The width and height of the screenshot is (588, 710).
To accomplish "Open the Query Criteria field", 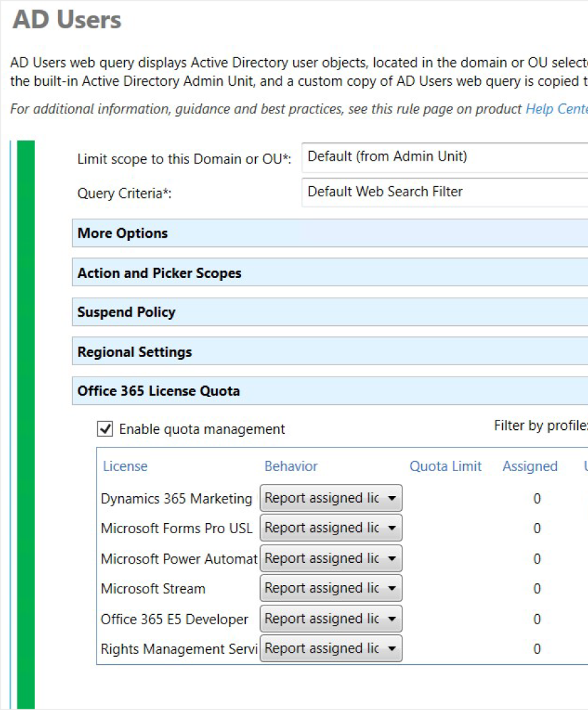I will click(445, 192).
